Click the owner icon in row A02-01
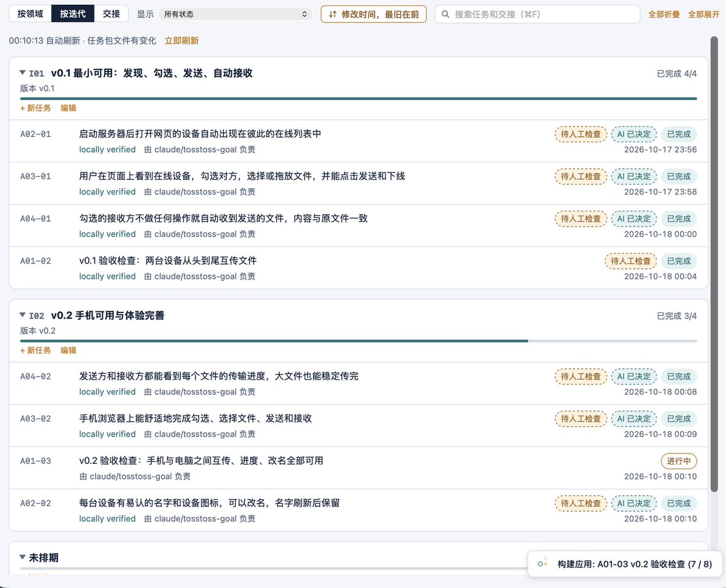Image resolution: width=726 pixels, height=588 pixels. tap(148, 150)
